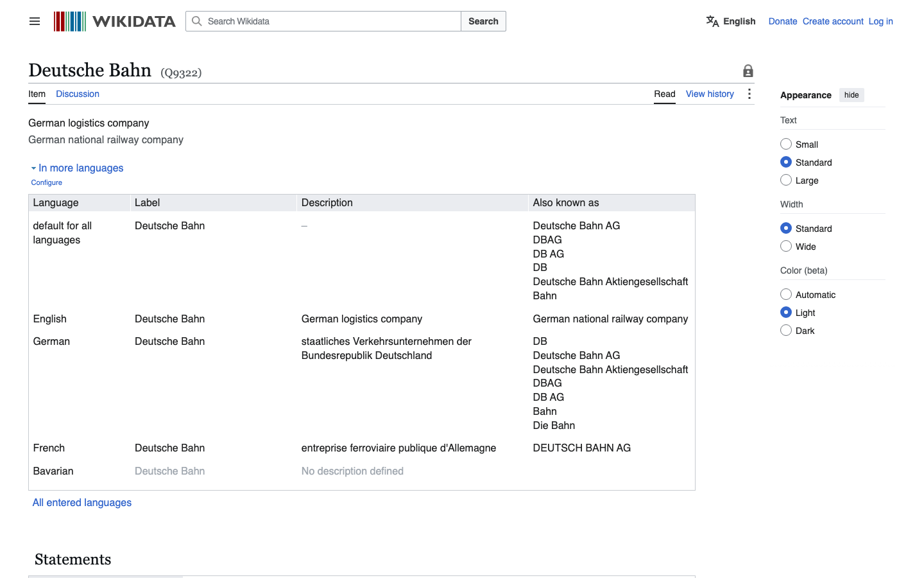Click the page protection lock icon
This screenshot has height=578, width=924.
(x=748, y=71)
